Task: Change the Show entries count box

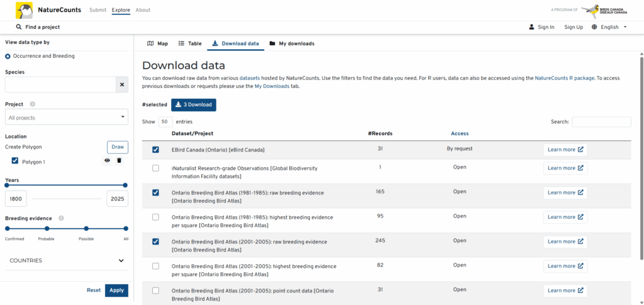Action: coord(165,122)
